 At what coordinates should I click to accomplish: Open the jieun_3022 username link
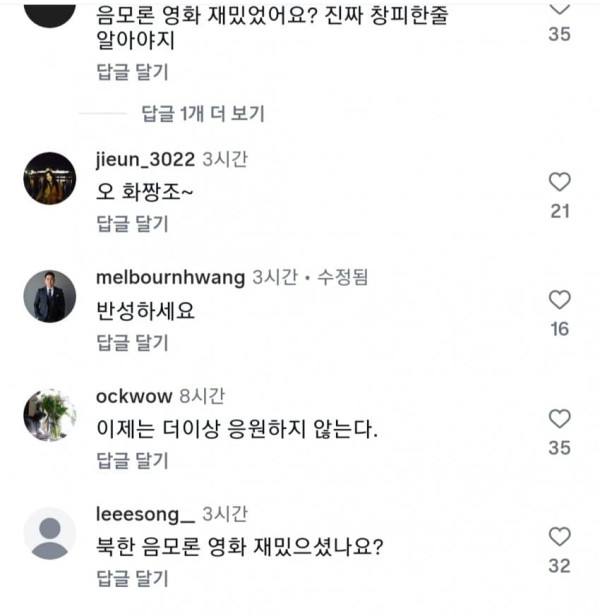(145, 160)
